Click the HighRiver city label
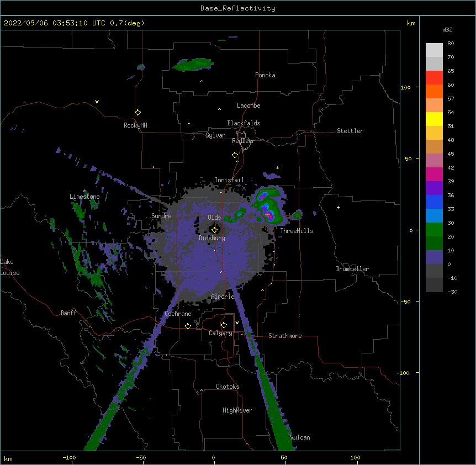Viewport: 476px width, 465px height. (x=237, y=410)
